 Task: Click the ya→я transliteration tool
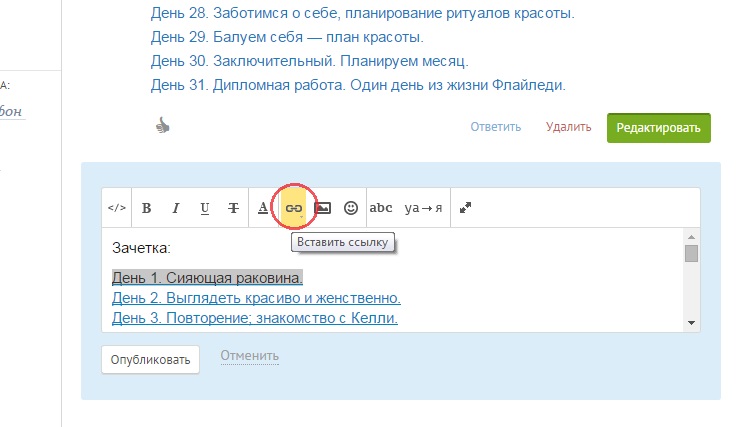424,208
